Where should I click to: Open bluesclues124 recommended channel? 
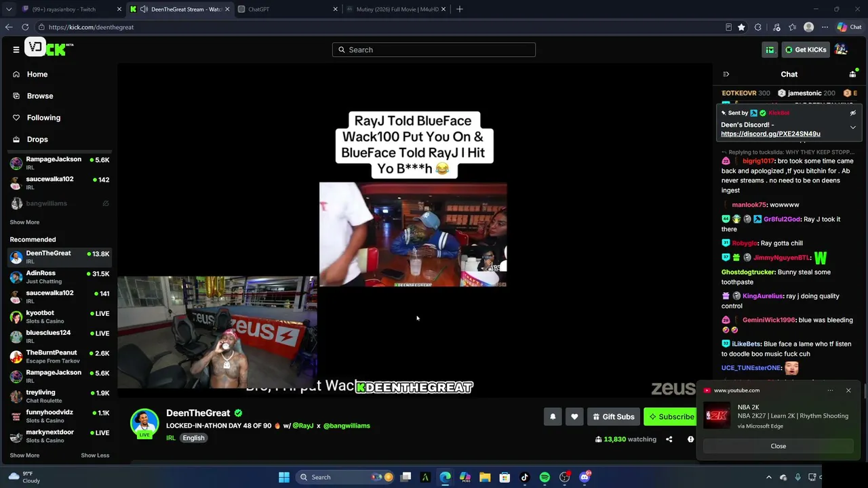pyautogui.click(x=59, y=337)
